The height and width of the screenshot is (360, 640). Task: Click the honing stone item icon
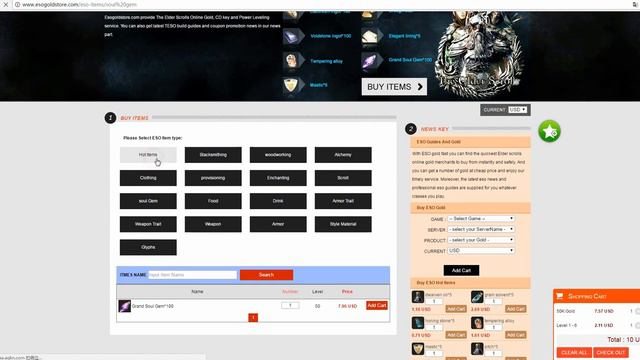tap(418, 323)
